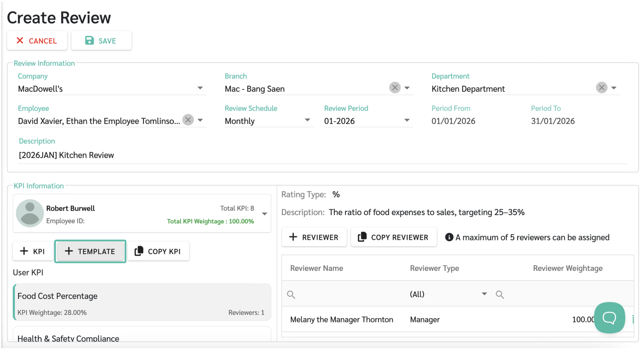Expand Reviewer Type filter dropdown
The image size is (644, 350).
point(484,294)
